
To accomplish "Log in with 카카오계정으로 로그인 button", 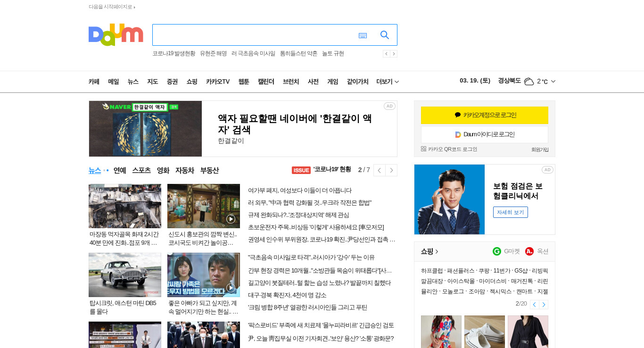I will point(485,115).
